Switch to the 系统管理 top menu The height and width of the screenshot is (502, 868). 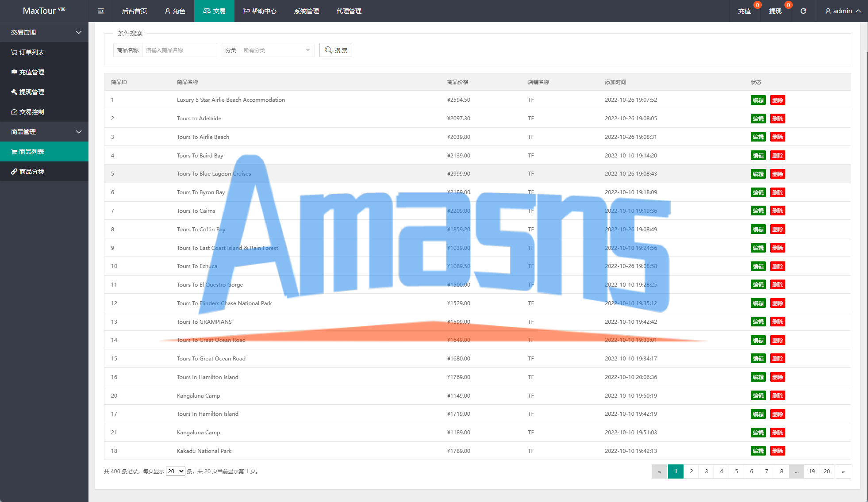(x=306, y=11)
